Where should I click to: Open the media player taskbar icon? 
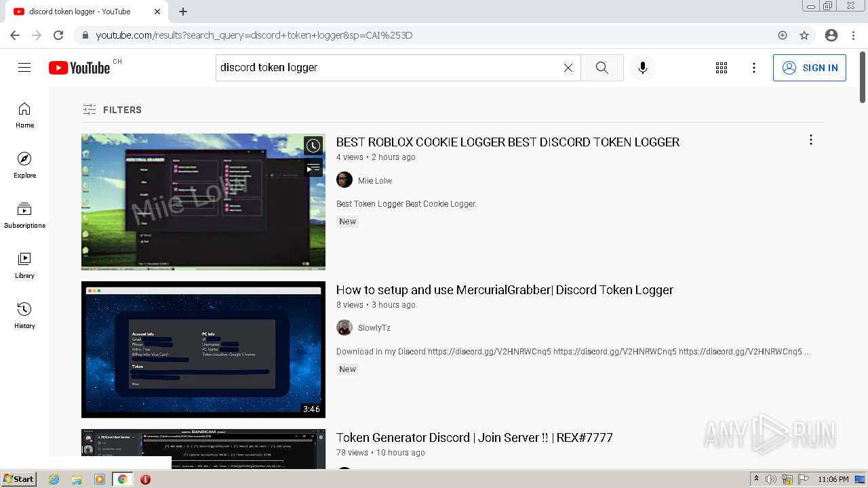coord(100,479)
